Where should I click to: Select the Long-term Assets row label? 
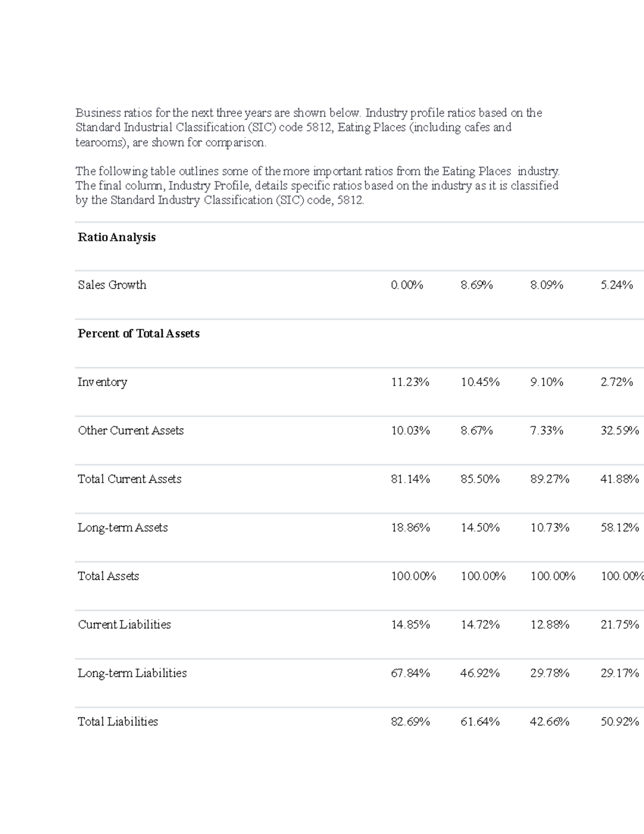tap(122, 528)
